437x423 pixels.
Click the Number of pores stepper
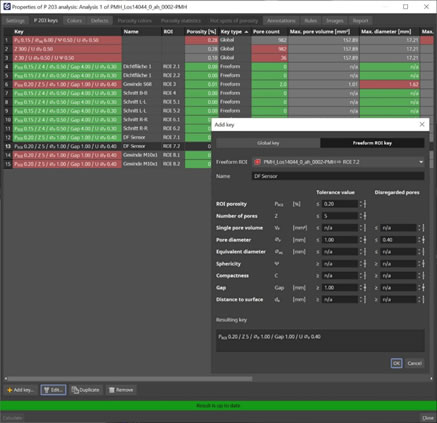[x=363, y=216]
